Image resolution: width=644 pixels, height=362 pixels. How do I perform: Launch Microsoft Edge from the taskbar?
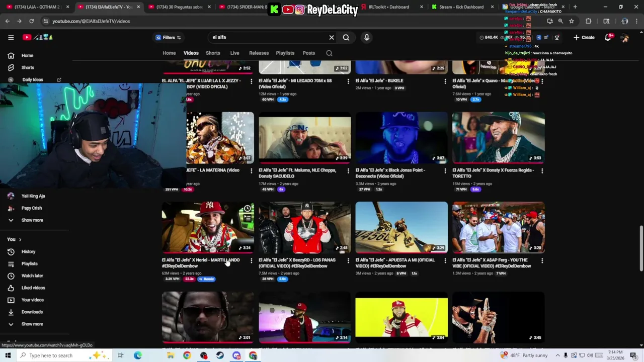[137, 355]
